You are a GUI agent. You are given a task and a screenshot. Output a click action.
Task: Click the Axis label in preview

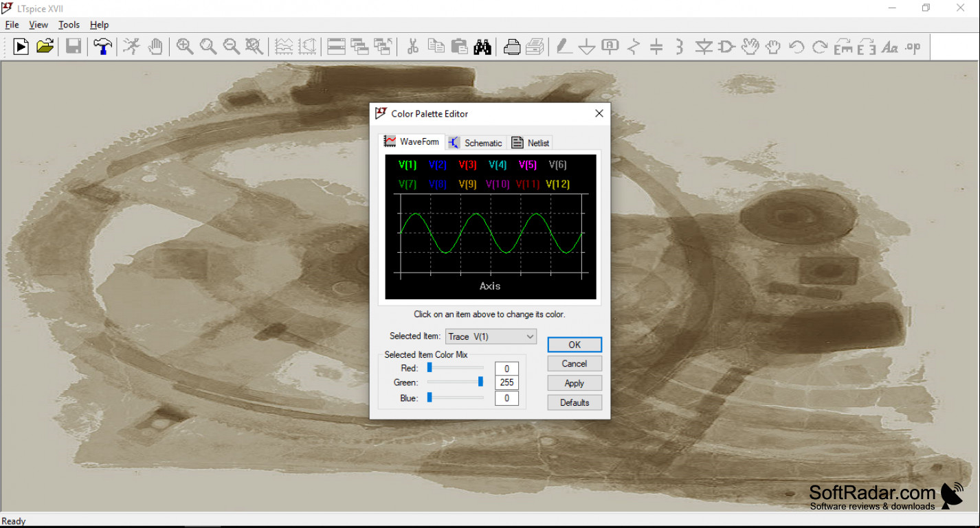tap(490, 286)
